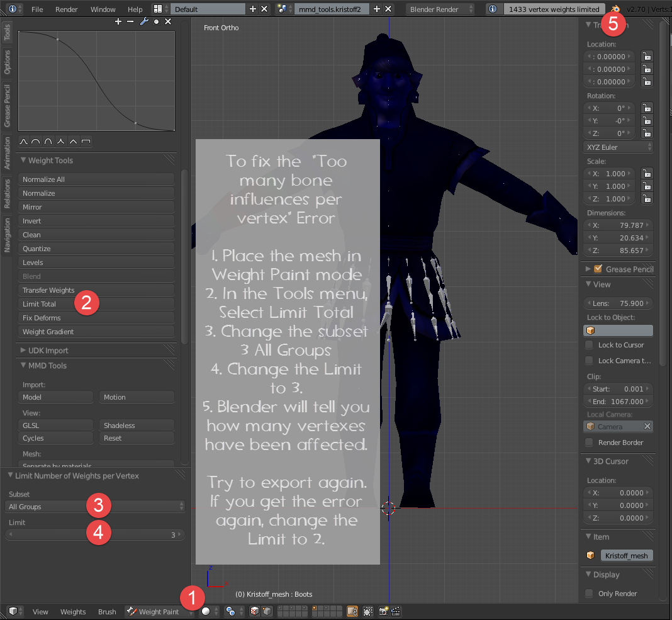This screenshot has height=620, width=672.
Task: Enable Render Border checkbox
Action: pos(590,442)
